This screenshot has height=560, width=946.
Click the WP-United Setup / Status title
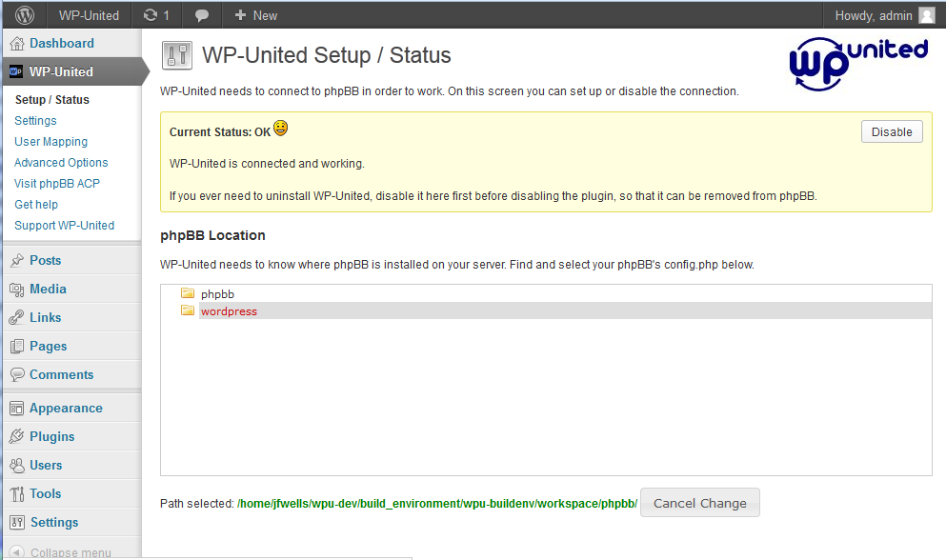pyautogui.click(x=327, y=55)
